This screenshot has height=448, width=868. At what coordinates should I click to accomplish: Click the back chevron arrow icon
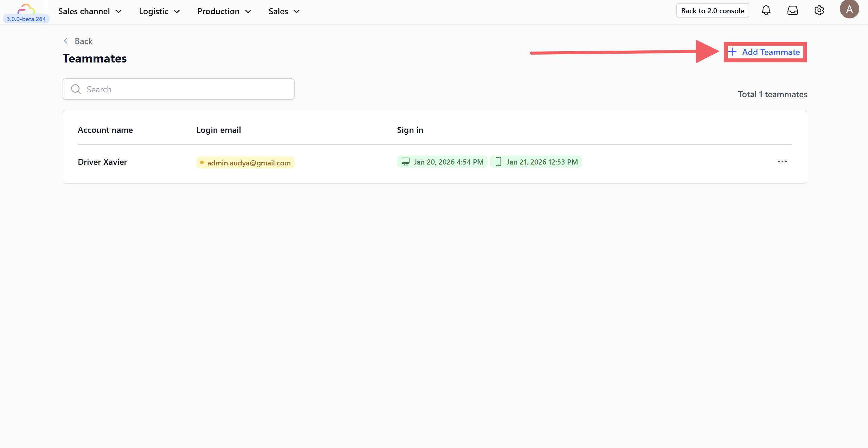66,41
